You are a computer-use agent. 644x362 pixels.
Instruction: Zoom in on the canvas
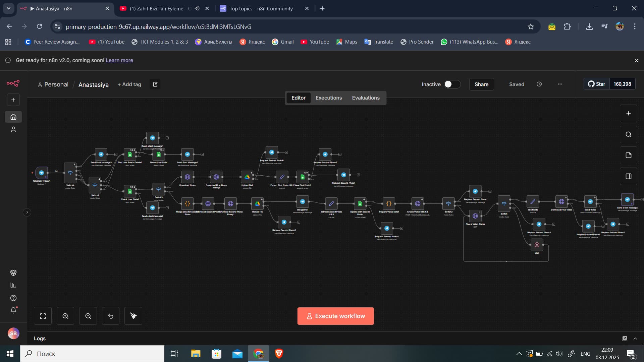pos(65,316)
